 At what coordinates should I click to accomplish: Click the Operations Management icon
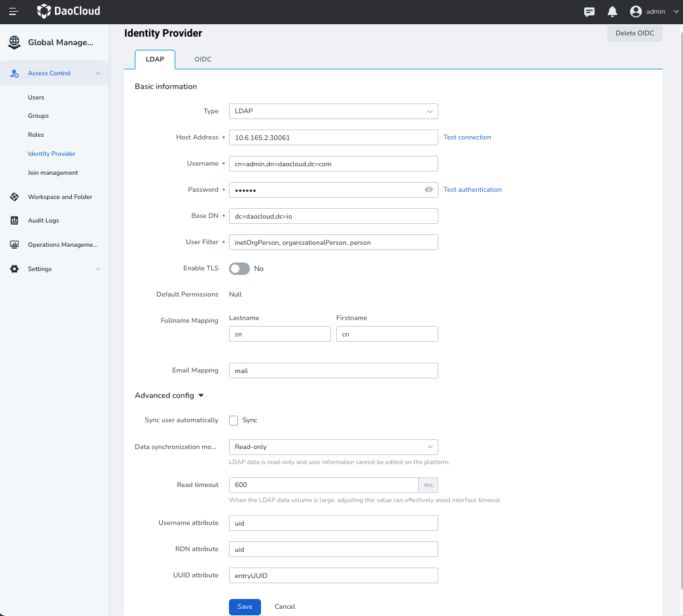click(x=14, y=245)
